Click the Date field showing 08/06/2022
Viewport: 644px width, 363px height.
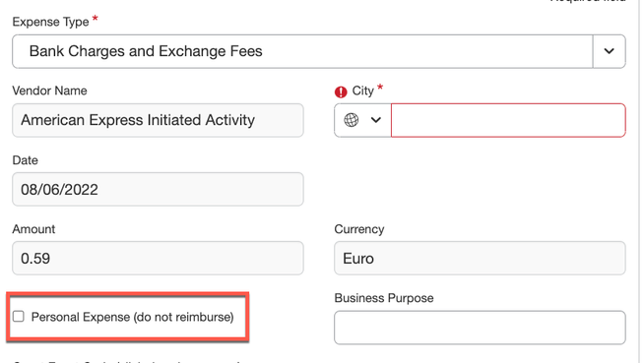(x=158, y=189)
